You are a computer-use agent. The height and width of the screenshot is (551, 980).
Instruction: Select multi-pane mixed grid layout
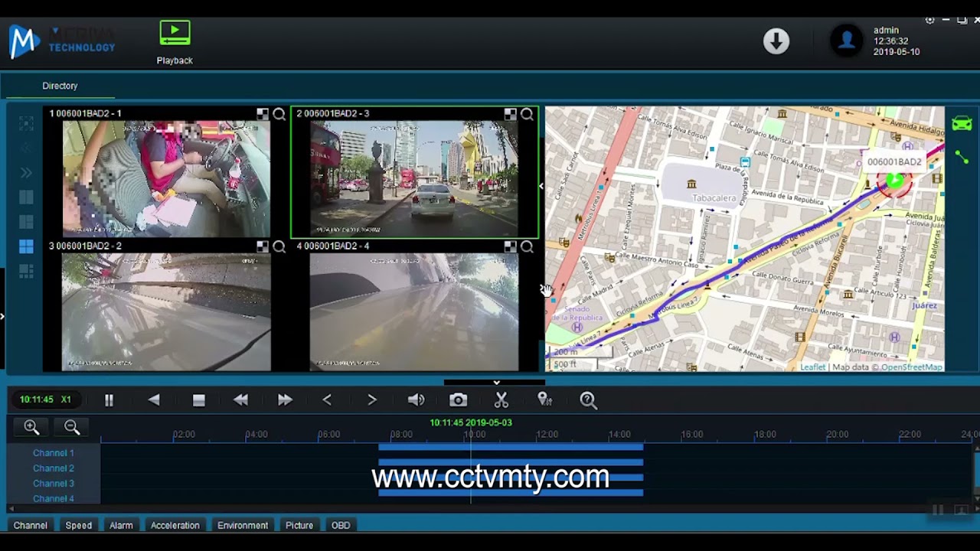26,271
